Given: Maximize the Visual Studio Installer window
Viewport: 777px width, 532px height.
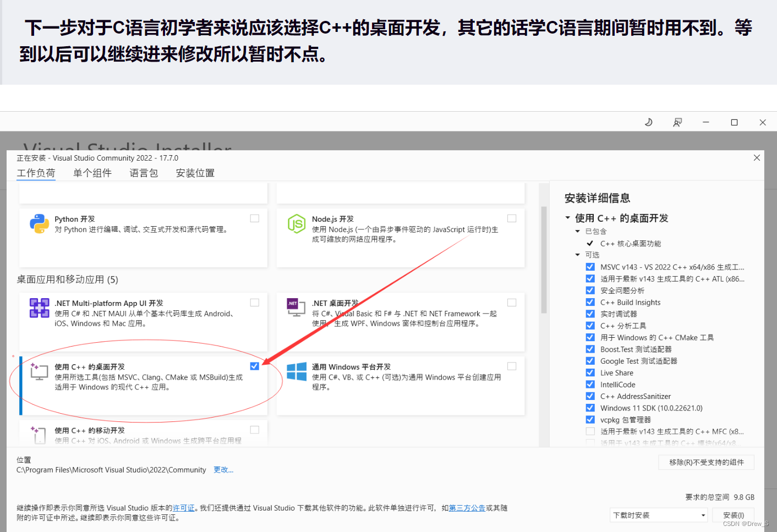Looking at the screenshot, I should pos(734,122).
